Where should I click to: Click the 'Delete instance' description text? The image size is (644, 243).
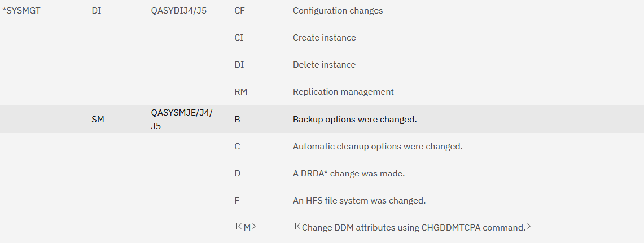(324, 65)
